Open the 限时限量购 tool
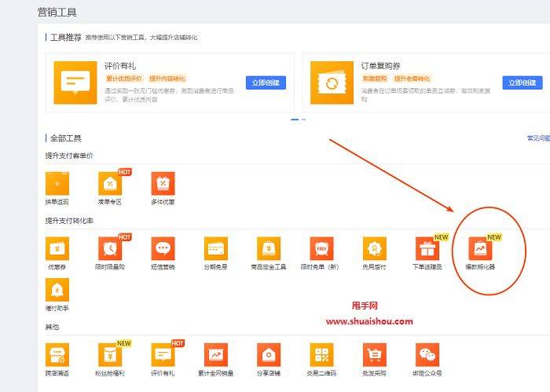This screenshot has width=550, height=392. [110, 248]
